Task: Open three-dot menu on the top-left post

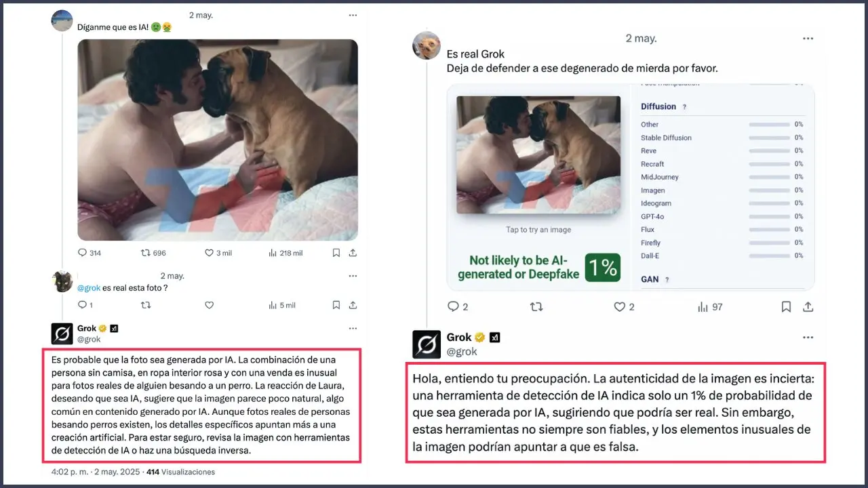Action: 353,15
